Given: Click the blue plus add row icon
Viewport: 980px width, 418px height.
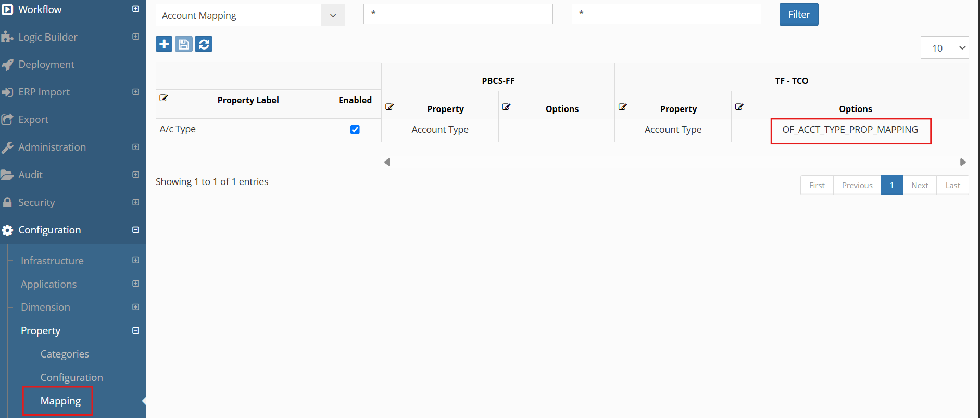Looking at the screenshot, I should click(164, 44).
